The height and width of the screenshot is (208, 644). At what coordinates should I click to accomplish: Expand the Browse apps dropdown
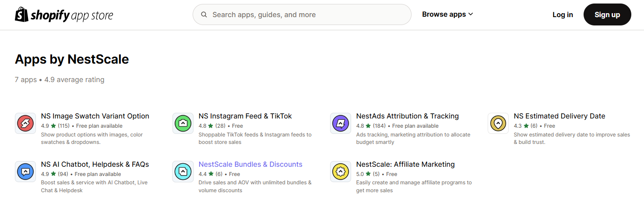pos(447,14)
